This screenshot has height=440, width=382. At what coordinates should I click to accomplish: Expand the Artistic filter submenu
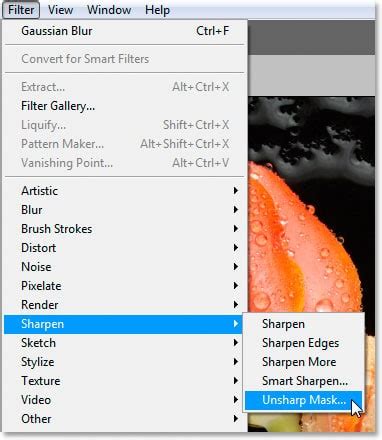pos(125,191)
